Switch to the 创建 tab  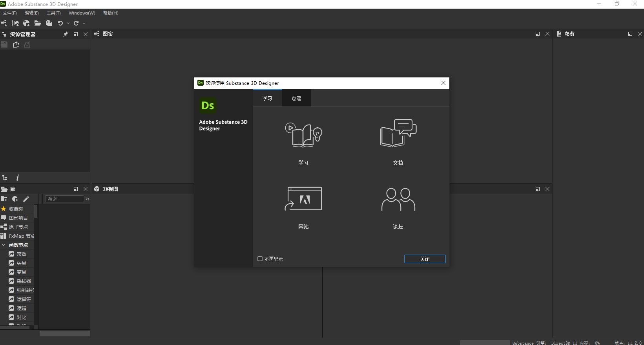click(296, 98)
